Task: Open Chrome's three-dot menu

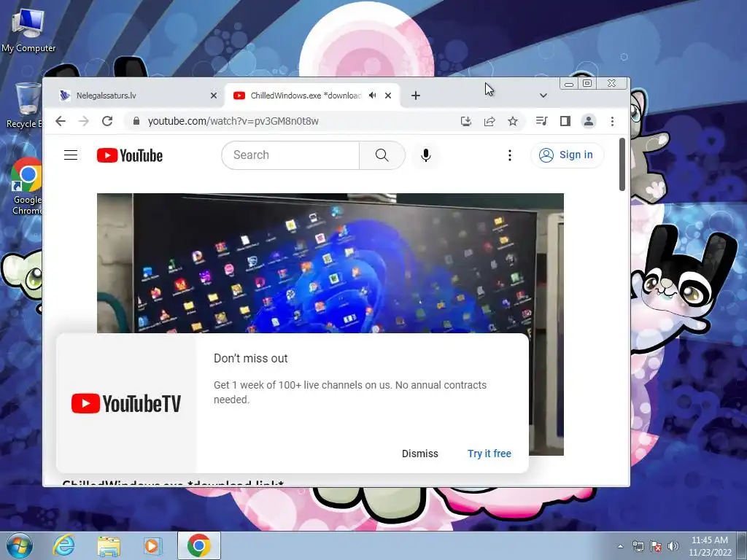Action: 612,121
